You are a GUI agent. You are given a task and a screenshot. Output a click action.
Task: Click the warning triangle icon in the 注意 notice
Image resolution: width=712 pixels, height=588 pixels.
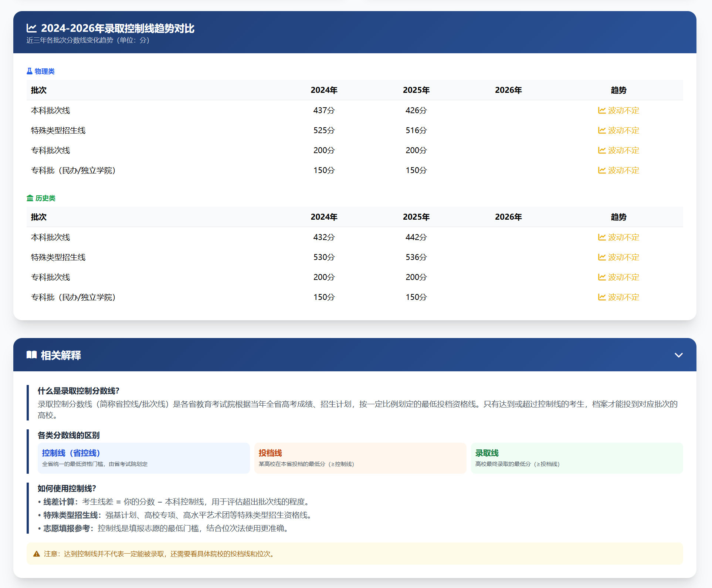[37, 554]
